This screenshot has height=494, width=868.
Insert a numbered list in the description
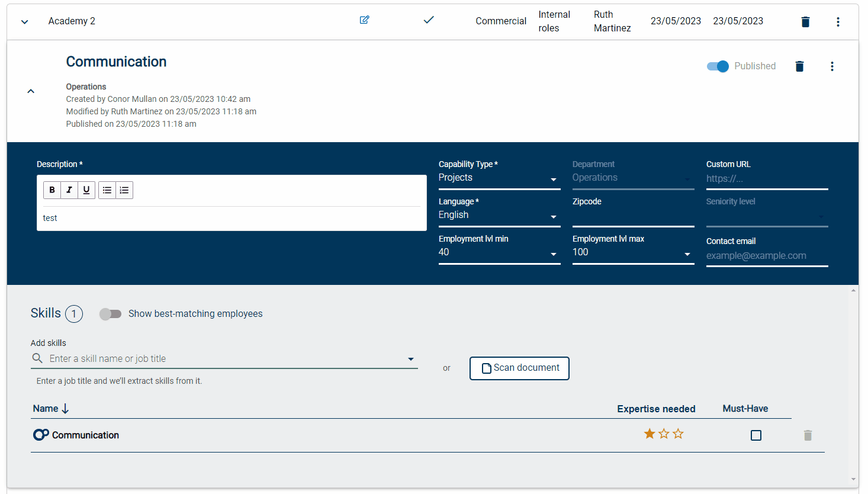coord(124,190)
